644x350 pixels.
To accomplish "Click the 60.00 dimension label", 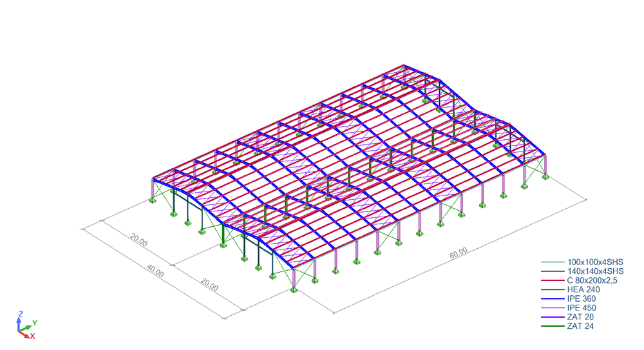I will [x=459, y=253].
